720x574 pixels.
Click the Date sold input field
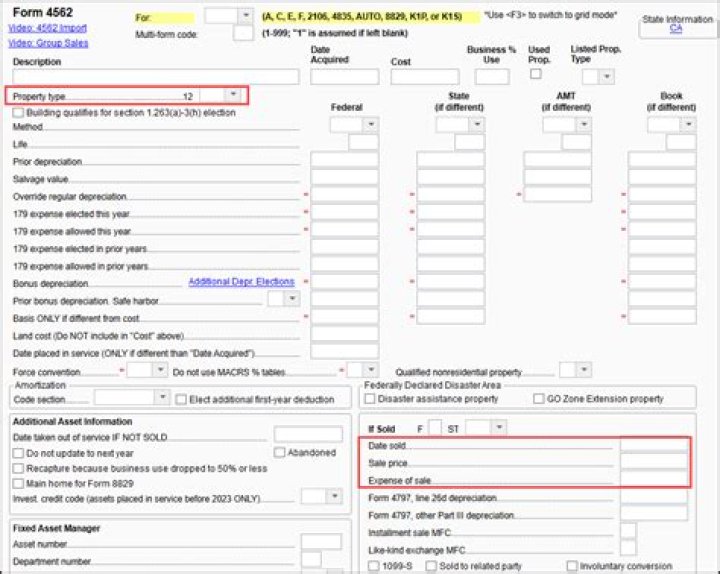[653, 445]
